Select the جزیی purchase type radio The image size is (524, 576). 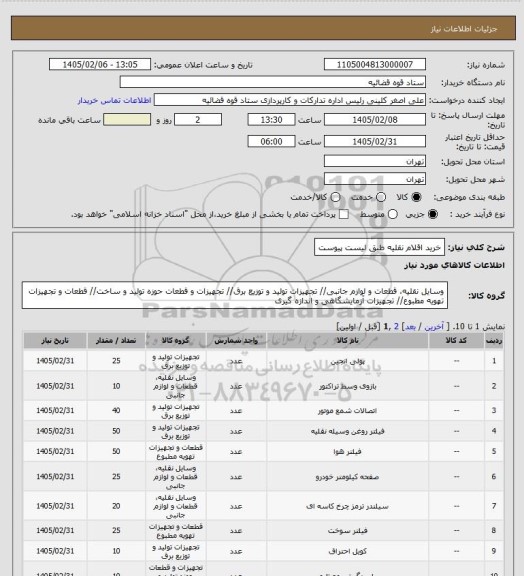[433, 214]
